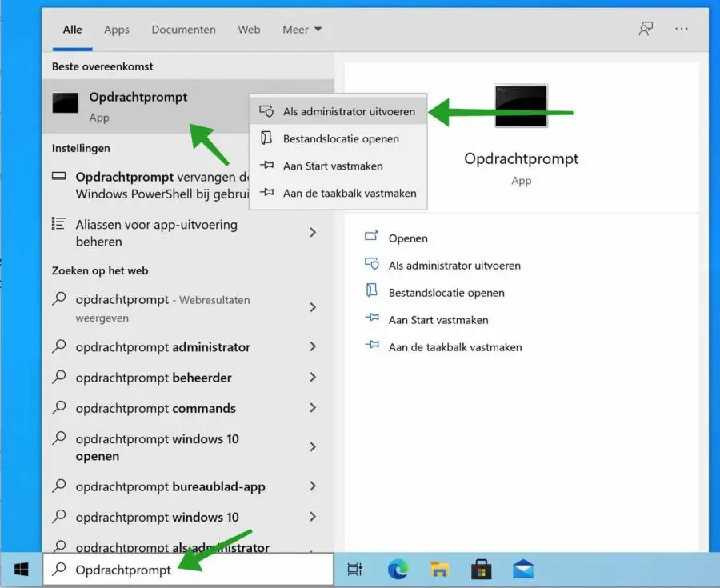Screen dimensions: 720x588
Task: Expand arrow for 'opdrachtprompt beheerder'
Action: click(313, 378)
